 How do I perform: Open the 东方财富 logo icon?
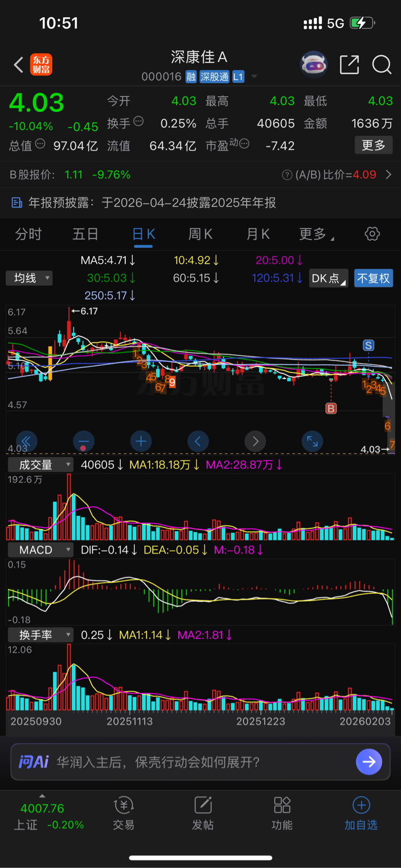[41, 65]
